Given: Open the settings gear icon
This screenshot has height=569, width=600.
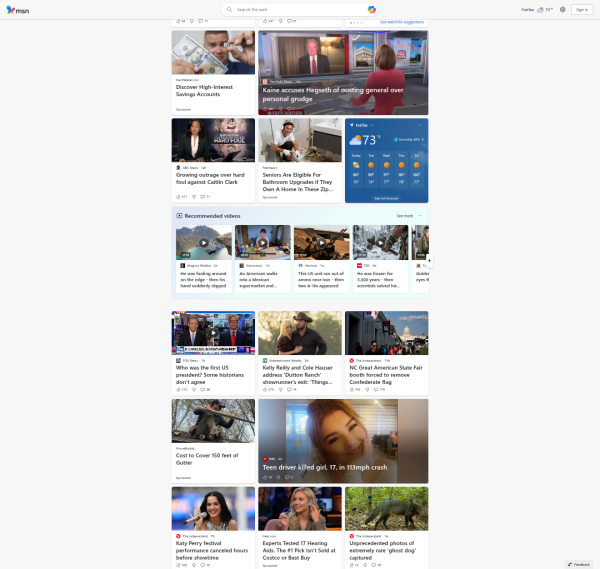Looking at the screenshot, I should pyautogui.click(x=562, y=10).
